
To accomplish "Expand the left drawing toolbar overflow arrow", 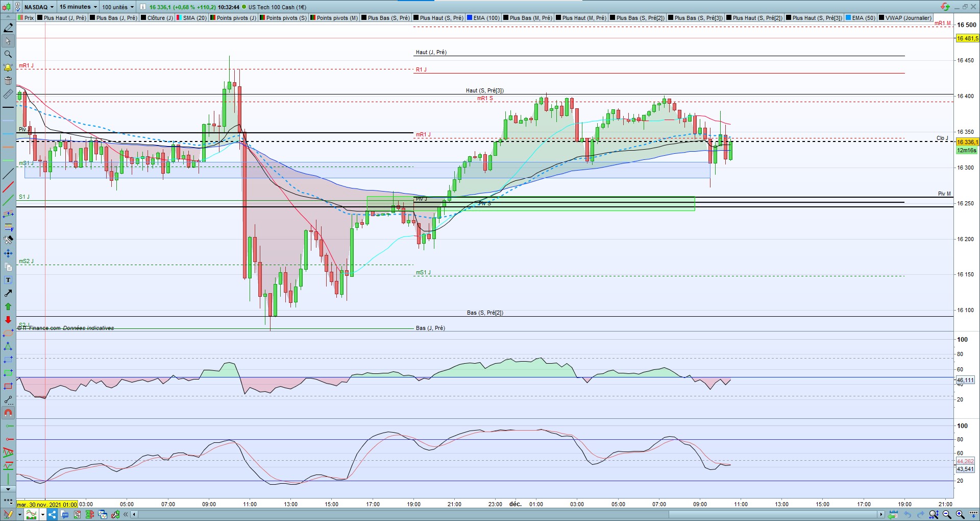I will 8,489.
